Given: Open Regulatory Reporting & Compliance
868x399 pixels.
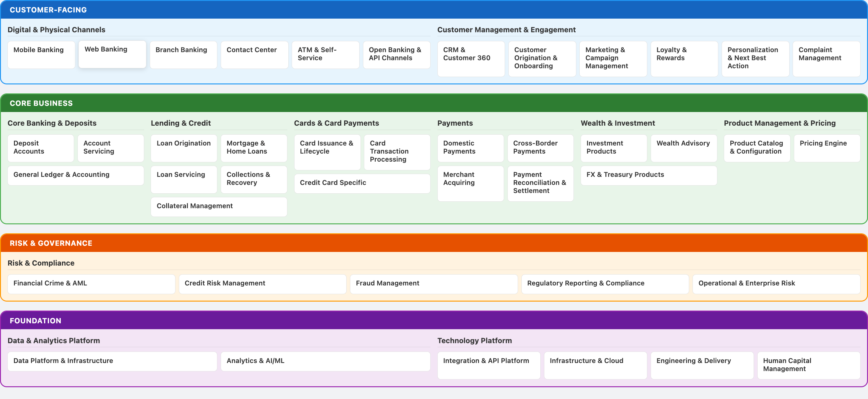Looking at the screenshot, I should (605, 284).
